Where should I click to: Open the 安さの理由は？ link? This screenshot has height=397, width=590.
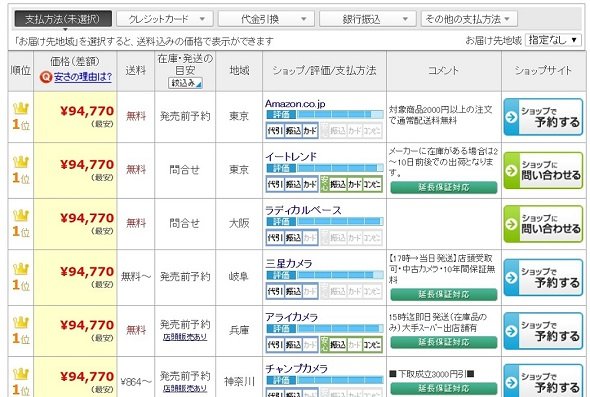click(83, 77)
